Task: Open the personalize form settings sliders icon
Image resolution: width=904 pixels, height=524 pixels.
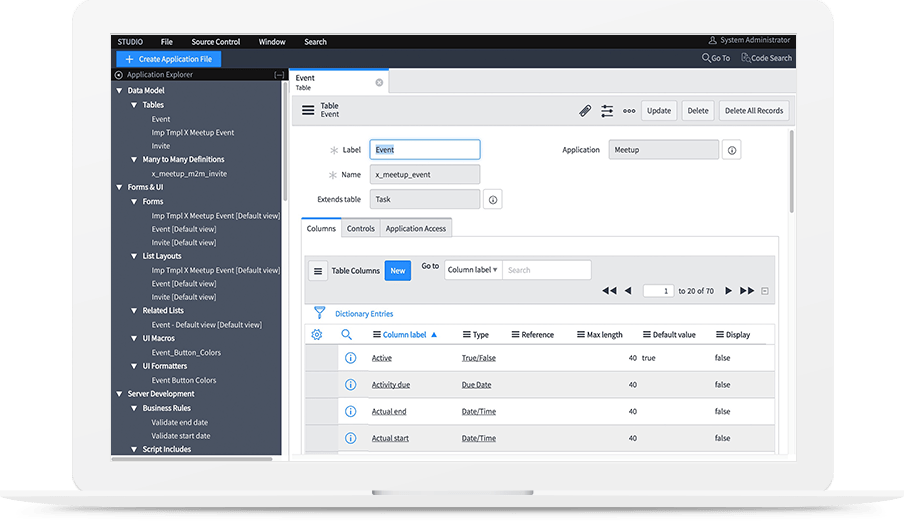Action: click(x=607, y=111)
